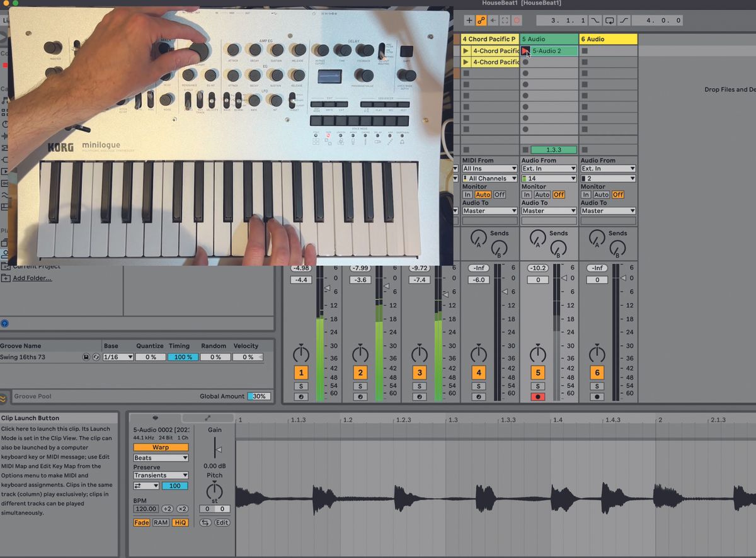The image size is (756, 558).
Task: Click the pan knob of track 1
Action: [301, 353]
